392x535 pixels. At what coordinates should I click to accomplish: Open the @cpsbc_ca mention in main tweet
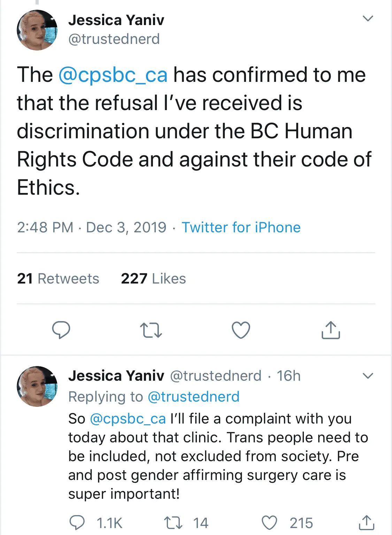point(113,75)
